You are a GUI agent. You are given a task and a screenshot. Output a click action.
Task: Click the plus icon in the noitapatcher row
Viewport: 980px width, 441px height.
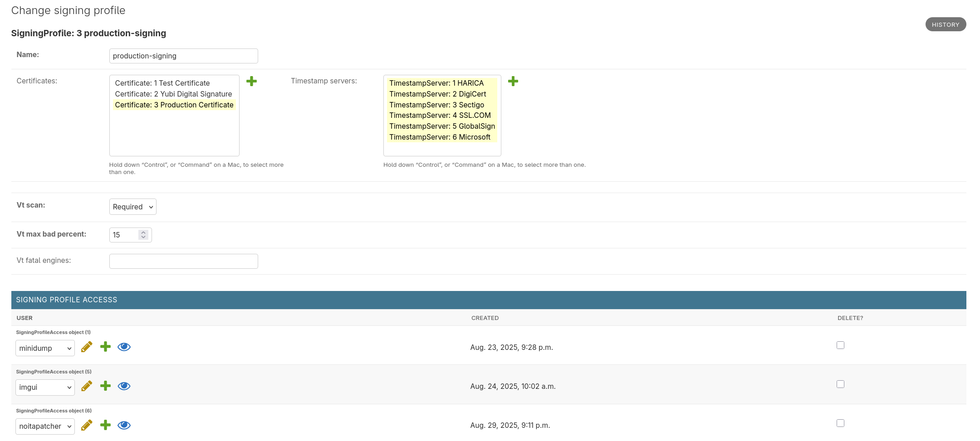(x=105, y=425)
